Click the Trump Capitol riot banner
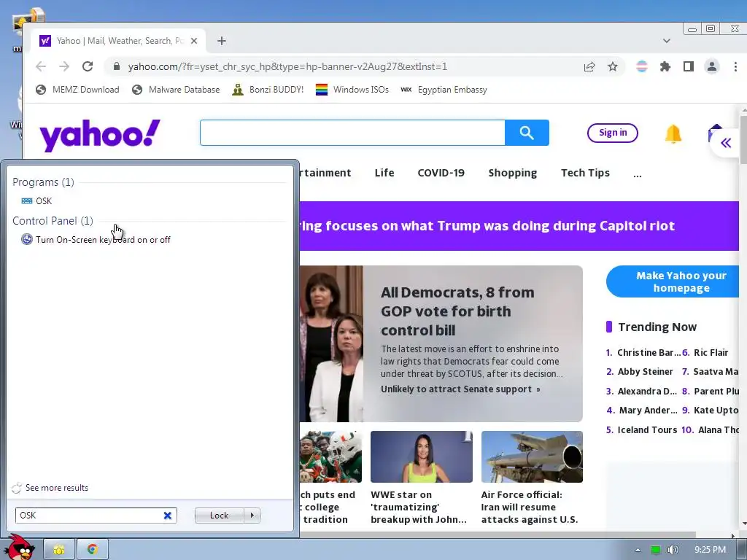The width and height of the screenshot is (747, 560). (x=519, y=226)
